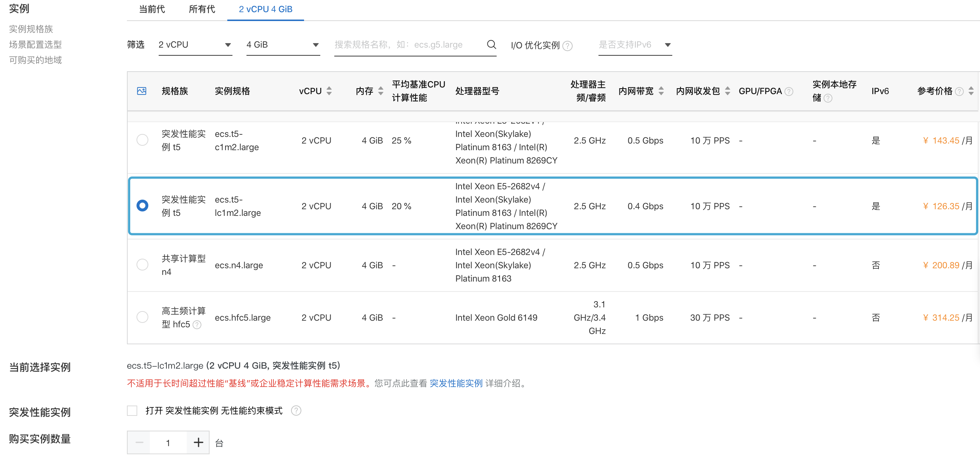Open 可购买的地域 link in sidebar
Screen dimensions: 980x462
[x=35, y=60]
